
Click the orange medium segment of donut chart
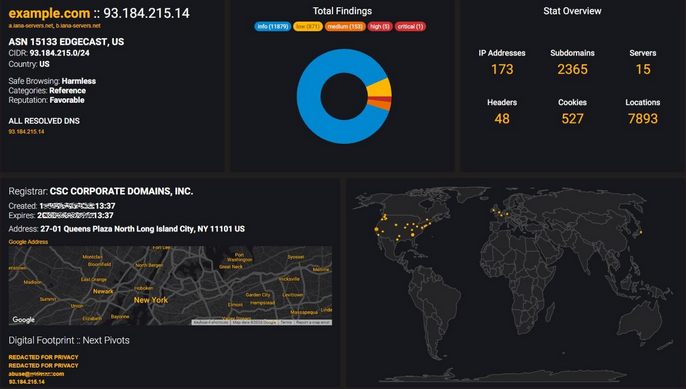pos(380,105)
